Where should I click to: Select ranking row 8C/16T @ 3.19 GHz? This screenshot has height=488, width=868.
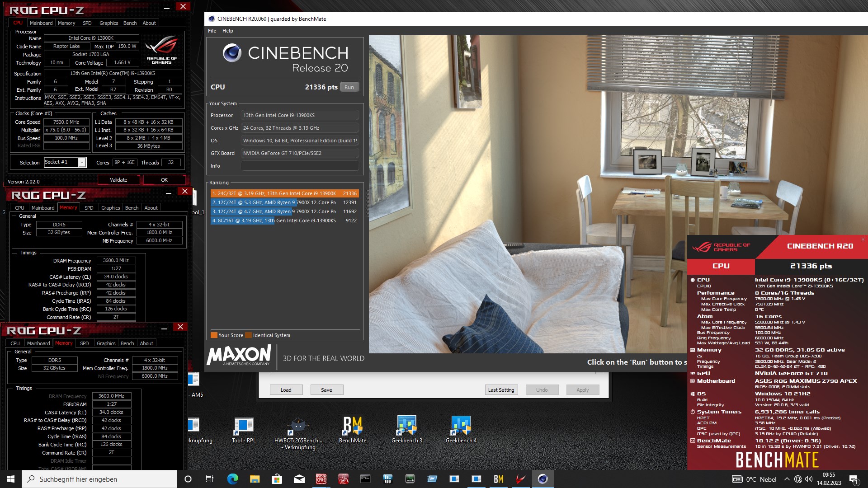tap(285, 221)
